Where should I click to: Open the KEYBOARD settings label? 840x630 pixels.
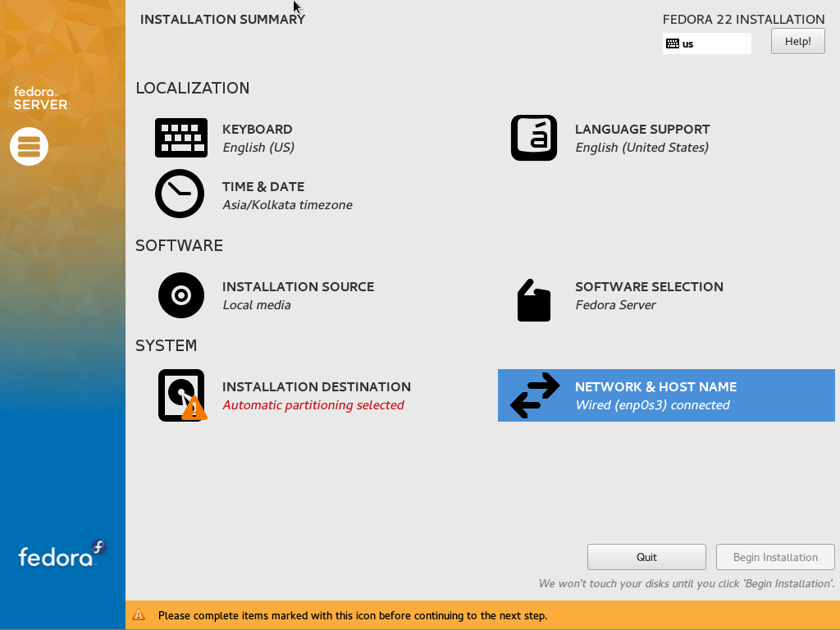tap(257, 129)
